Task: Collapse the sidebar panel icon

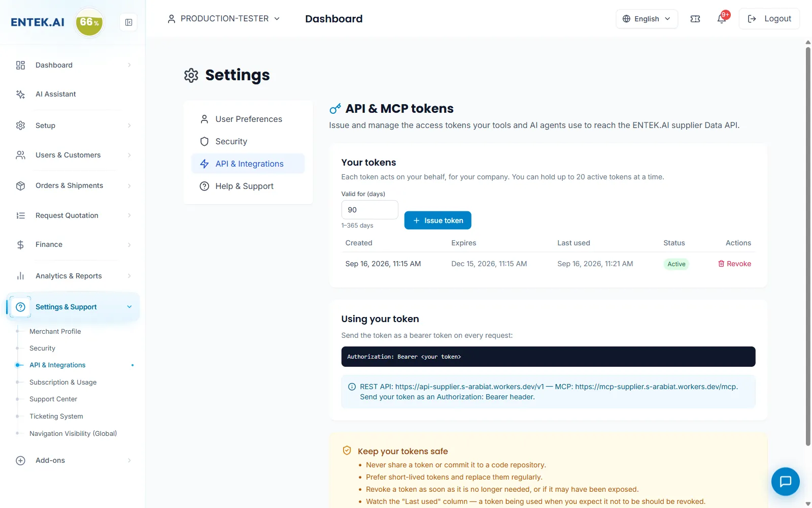Action: [128, 22]
